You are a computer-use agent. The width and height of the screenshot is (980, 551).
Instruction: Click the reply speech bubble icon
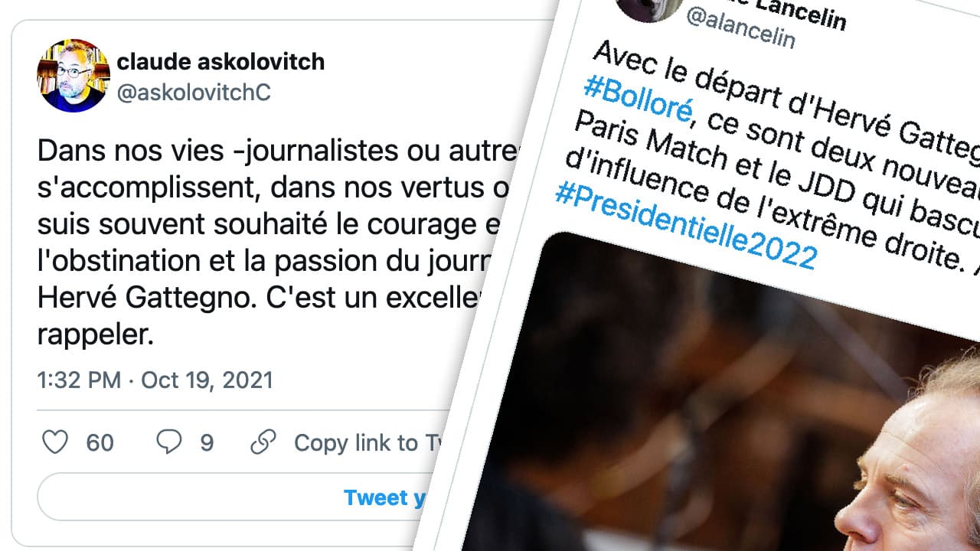(168, 442)
